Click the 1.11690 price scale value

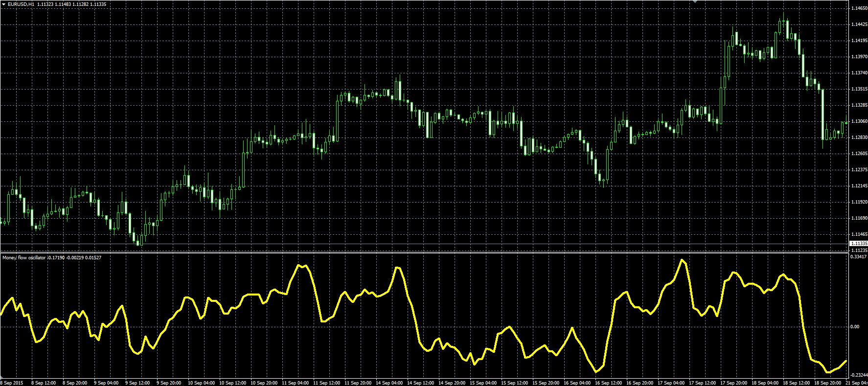(860, 218)
